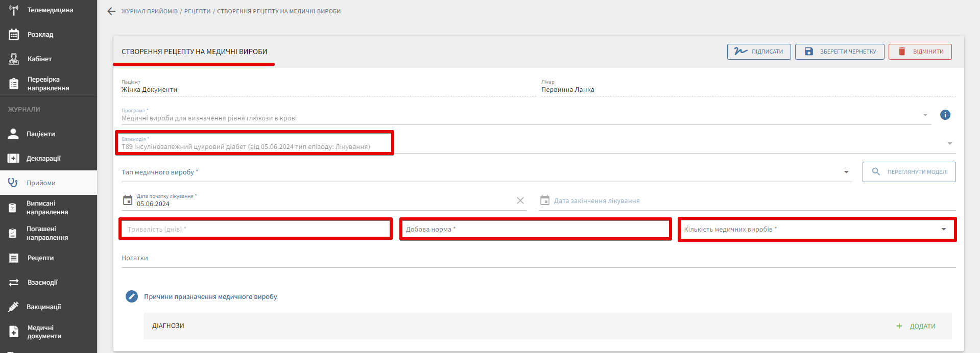The width and height of the screenshot is (980, 353).
Task: Open the Взаємодія dropdown arrow
Action: [x=949, y=143]
